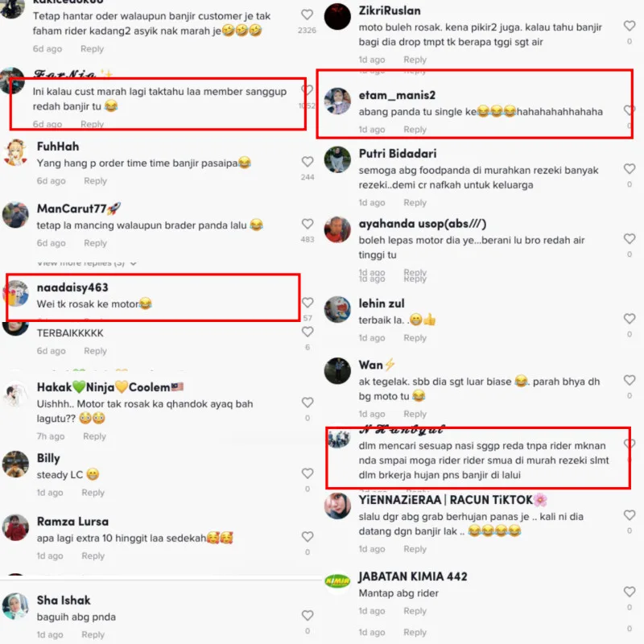Like ManCarut77's comment with heart icon

click(308, 224)
